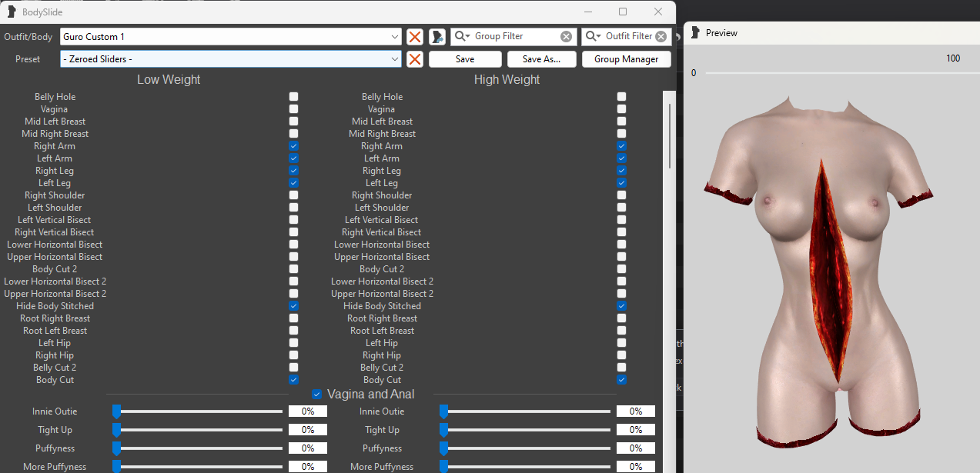
Task: Open Group Filter search options
Action: click(463, 36)
